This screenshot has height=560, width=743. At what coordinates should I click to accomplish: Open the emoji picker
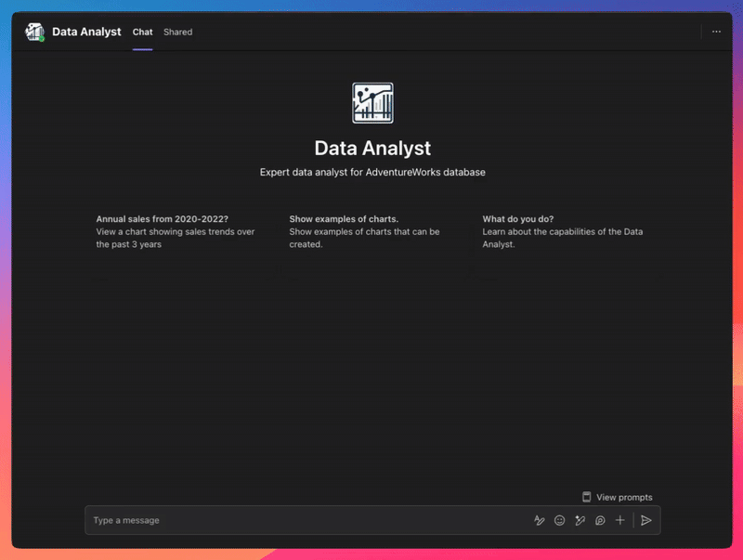click(x=559, y=520)
